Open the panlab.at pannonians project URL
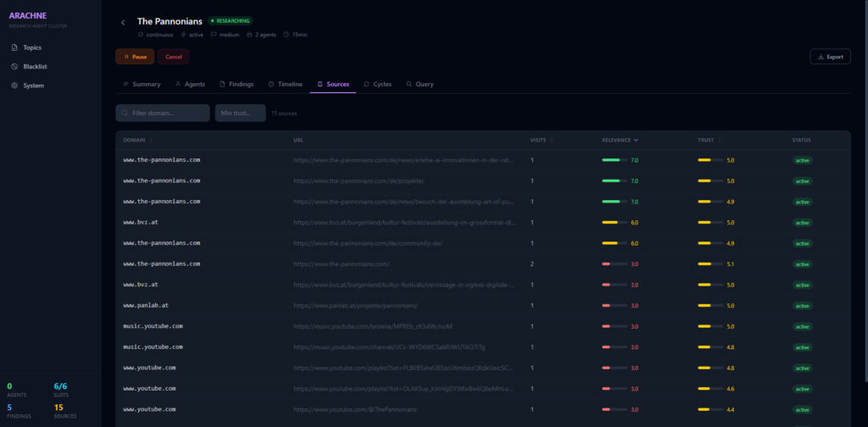 tap(356, 305)
